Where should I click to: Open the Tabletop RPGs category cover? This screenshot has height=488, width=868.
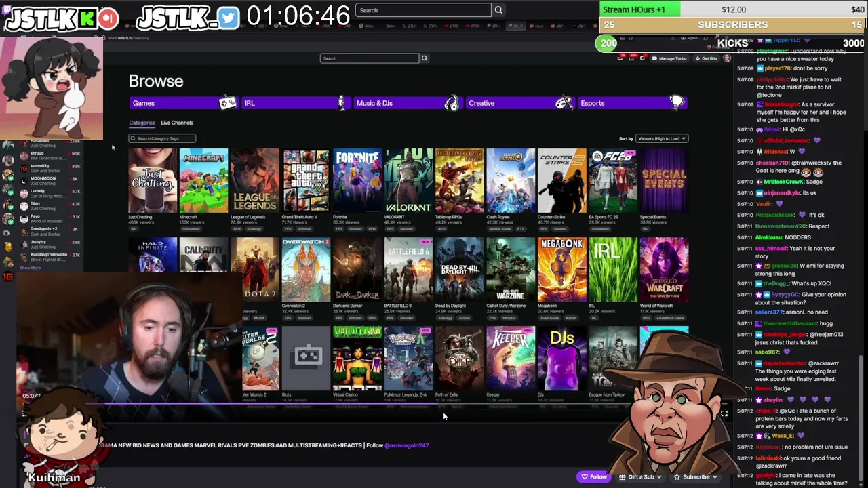(x=459, y=180)
